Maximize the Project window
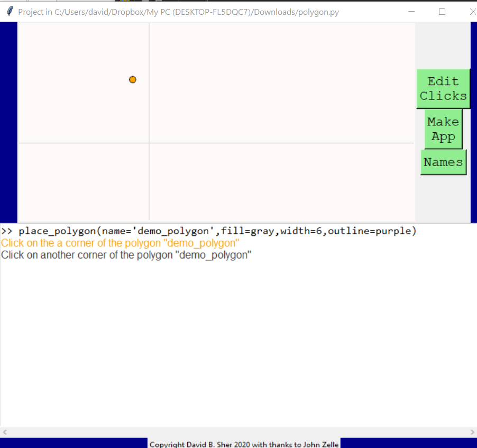 [x=442, y=12]
